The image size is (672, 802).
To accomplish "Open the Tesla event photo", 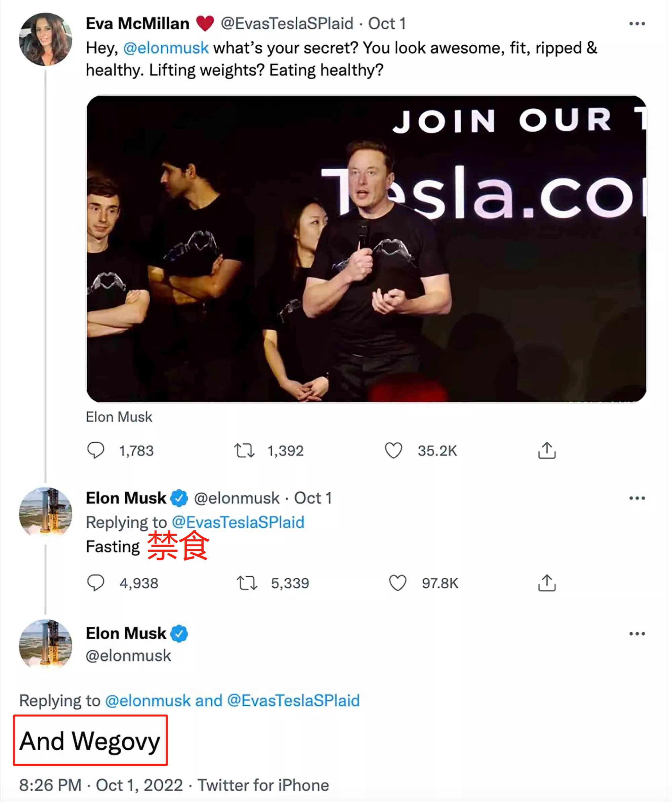I will point(366,249).
